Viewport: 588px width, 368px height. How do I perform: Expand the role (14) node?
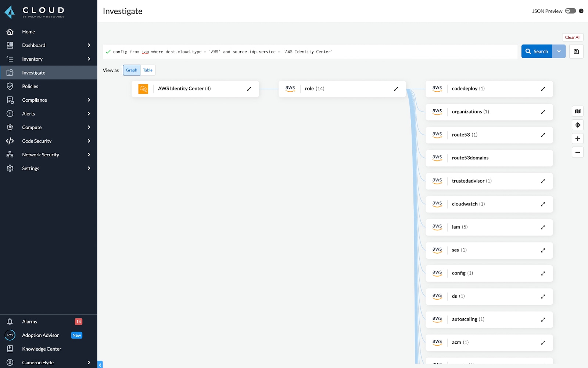(x=396, y=89)
